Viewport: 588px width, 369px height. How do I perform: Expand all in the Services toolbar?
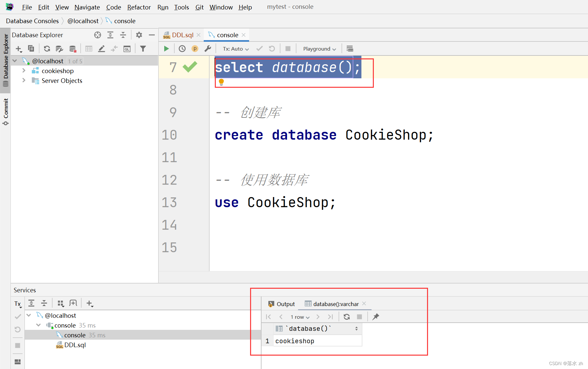point(31,303)
